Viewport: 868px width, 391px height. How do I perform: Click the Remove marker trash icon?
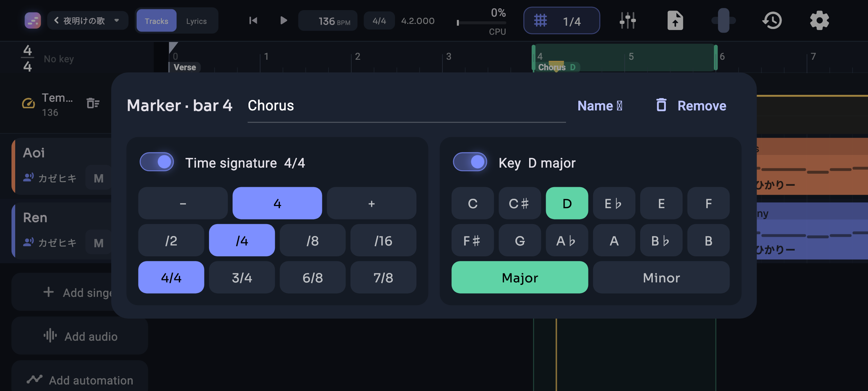click(661, 105)
